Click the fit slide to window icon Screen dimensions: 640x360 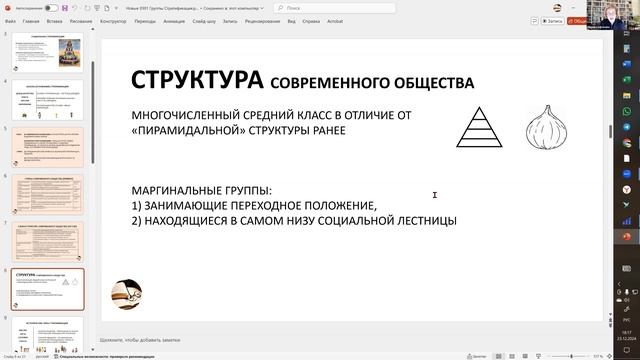609,356
